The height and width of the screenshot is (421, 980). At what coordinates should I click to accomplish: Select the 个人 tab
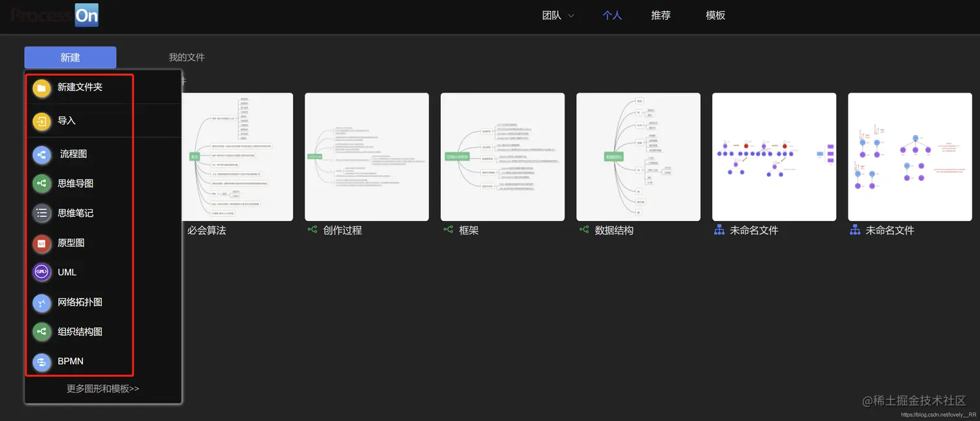[x=612, y=15]
